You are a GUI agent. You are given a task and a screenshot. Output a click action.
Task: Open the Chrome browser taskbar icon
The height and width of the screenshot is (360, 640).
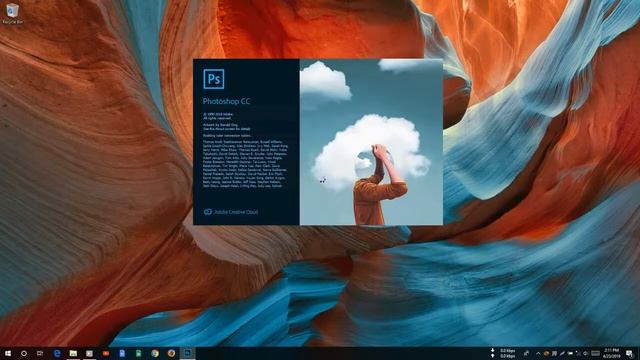coord(155,353)
